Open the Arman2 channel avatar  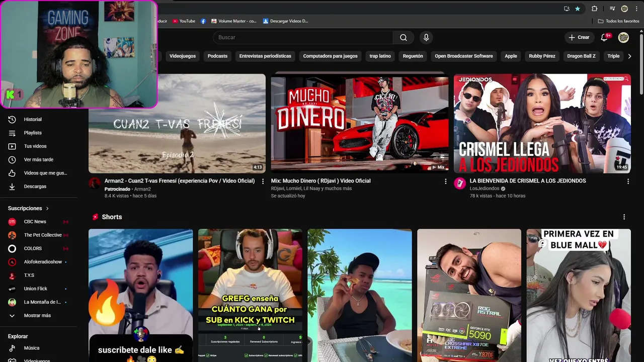(x=95, y=184)
